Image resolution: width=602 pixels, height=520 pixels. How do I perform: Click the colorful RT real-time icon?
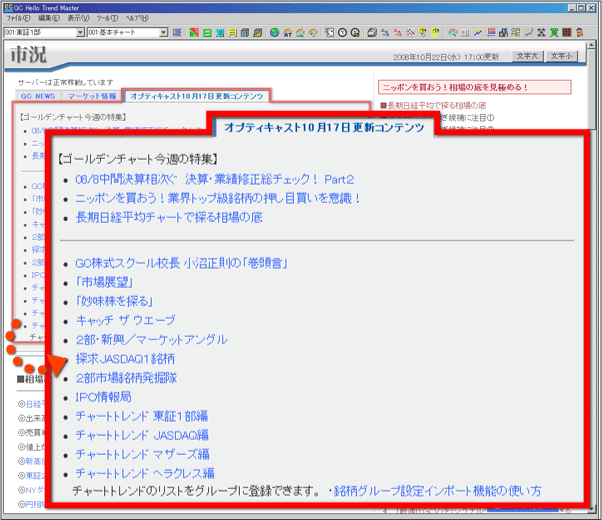(x=288, y=33)
